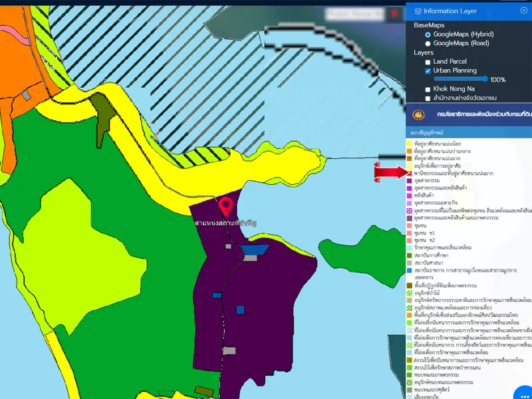This screenshot has width=532, height=399.
Task: Click the yellow low-density residential legend swatch
Action: click(410, 144)
